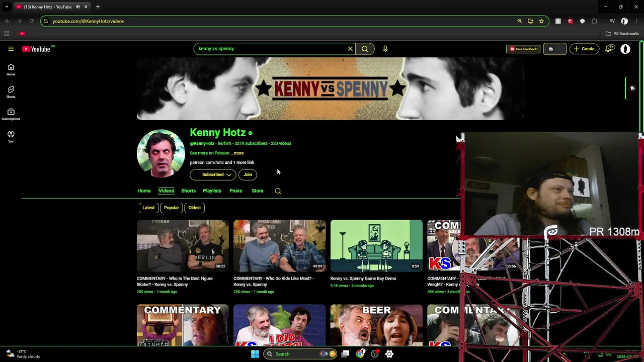Search within the Kenny Hotz channel
Viewport: 644px width, 362px height.
click(x=278, y=191)
